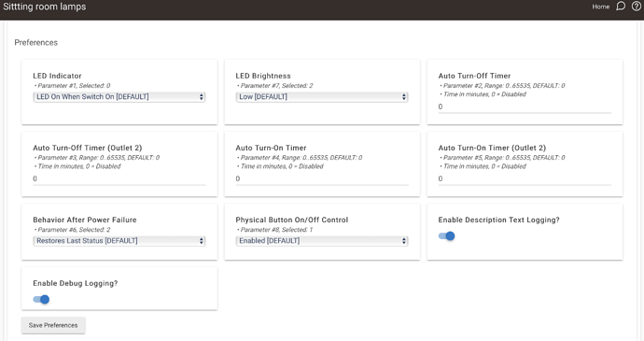Focus the Auto Turn-On Timer input field
Image resolution: width=644 pixels, height=341 pixels.
pos(322,179)
